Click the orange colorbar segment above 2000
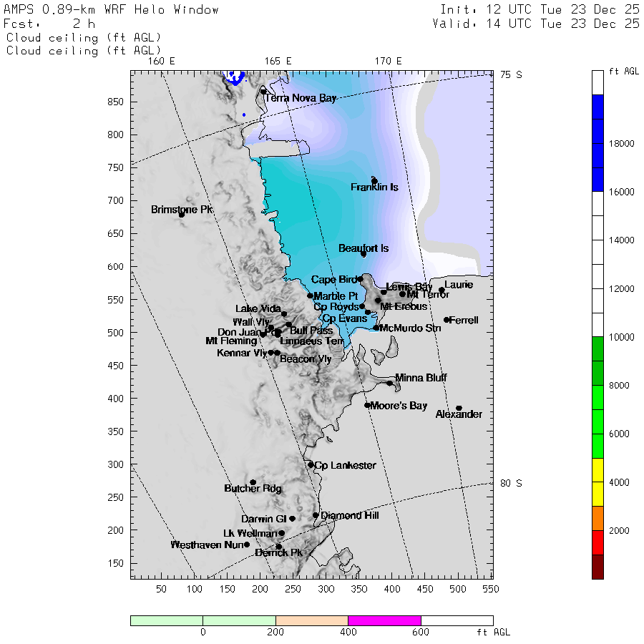 pos(597,518)
